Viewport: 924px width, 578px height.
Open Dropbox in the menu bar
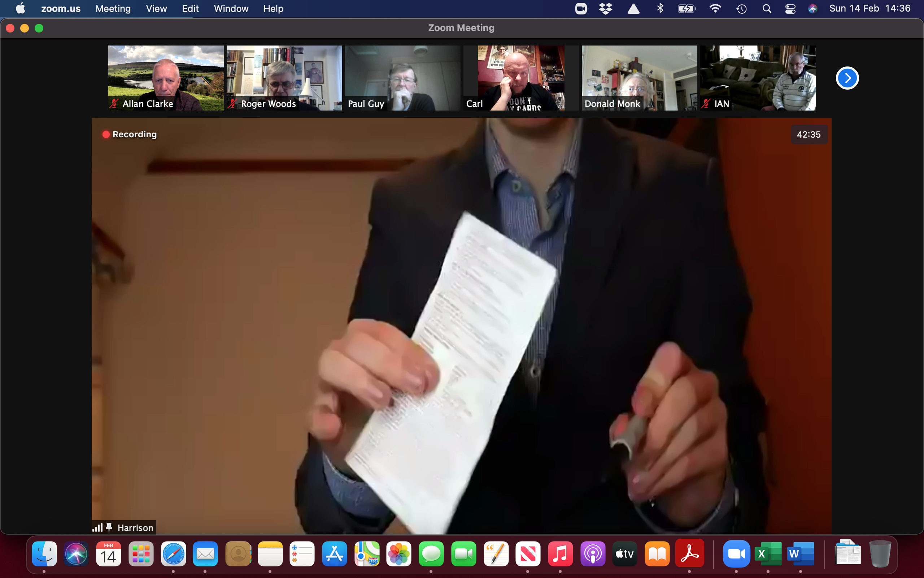coord(606,8)
